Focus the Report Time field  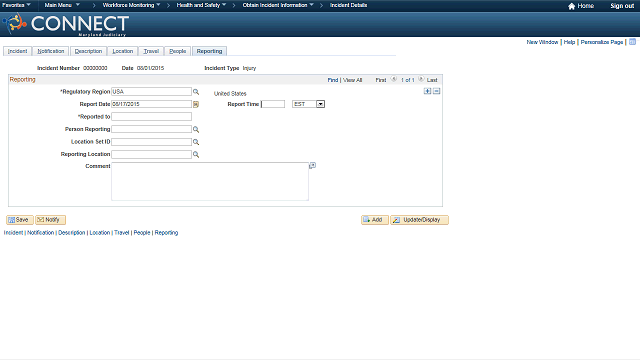click(x=273, y=104)
